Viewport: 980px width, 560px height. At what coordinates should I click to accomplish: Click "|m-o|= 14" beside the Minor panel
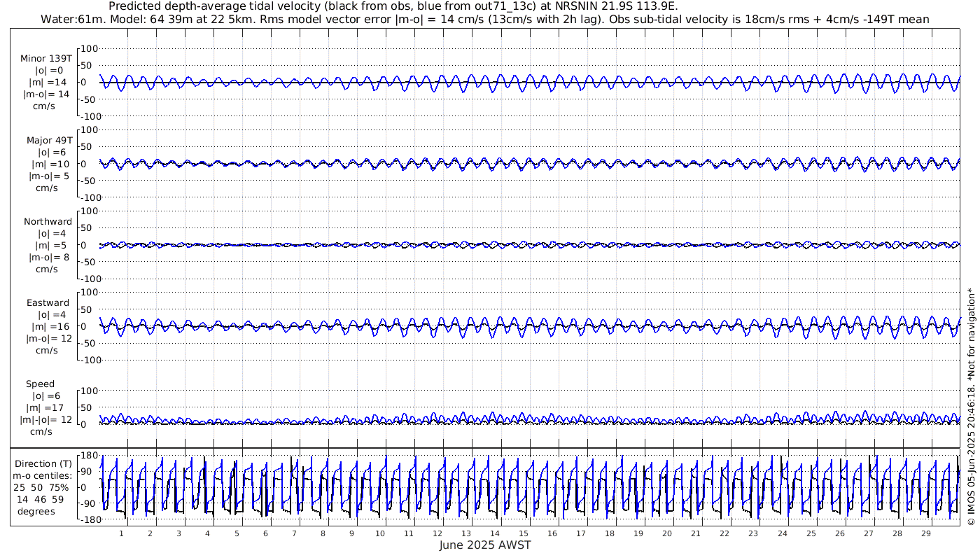[47, 94]
